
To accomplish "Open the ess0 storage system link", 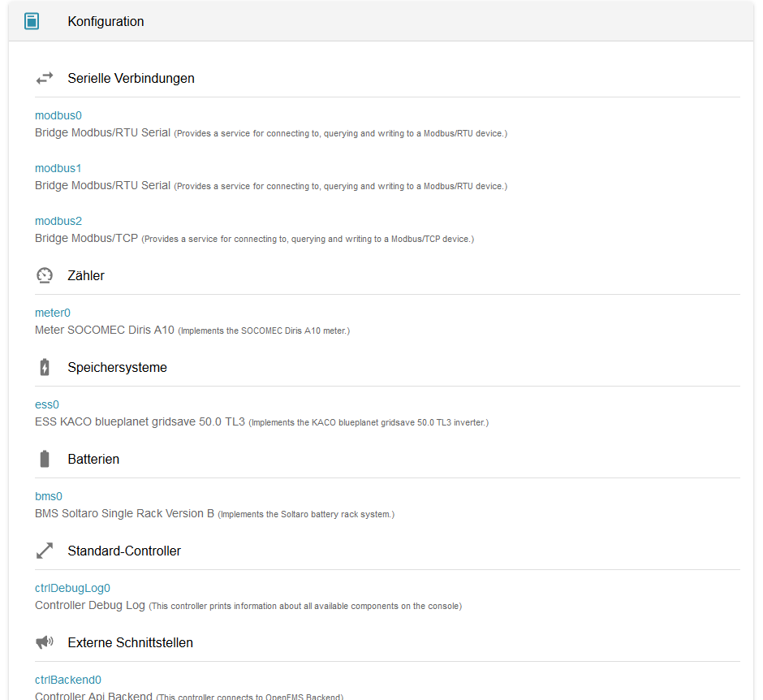I will (47, 405).
